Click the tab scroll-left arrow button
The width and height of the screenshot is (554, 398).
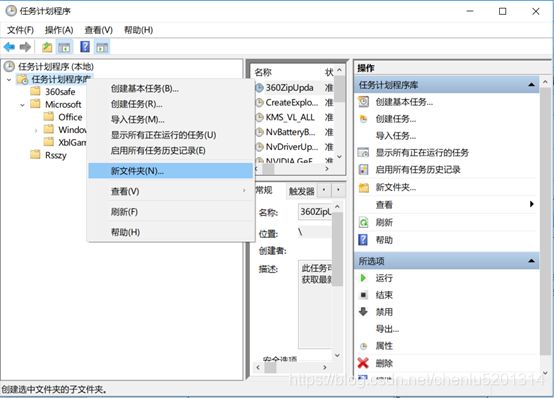click(x=324, y=190)
